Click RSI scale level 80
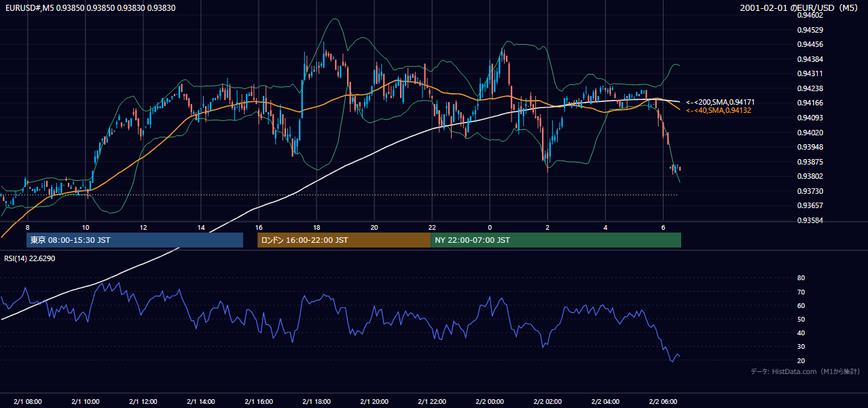The width and height of the screenshot is (868, 408). 801,278
